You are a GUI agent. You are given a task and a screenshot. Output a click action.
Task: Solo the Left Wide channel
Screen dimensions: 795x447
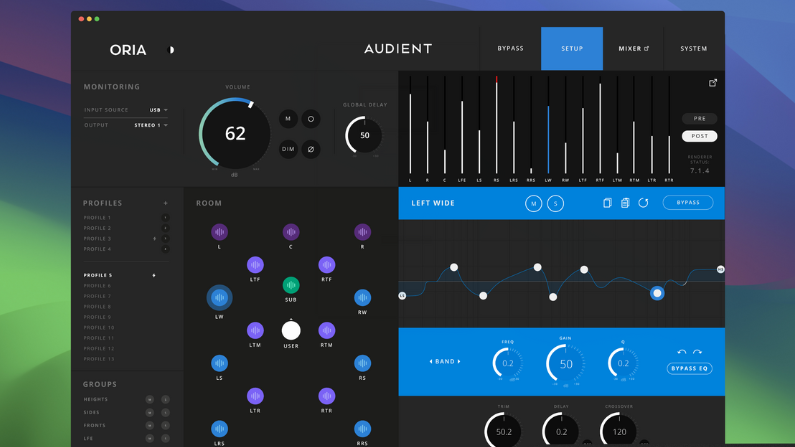point(556,203)
